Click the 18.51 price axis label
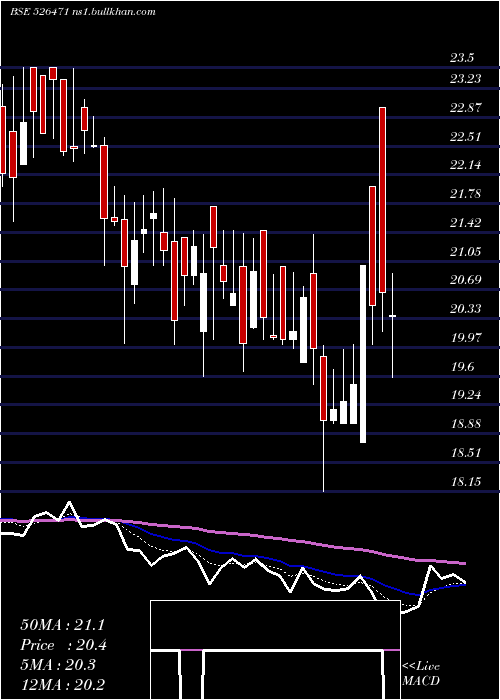 point(466,453)
